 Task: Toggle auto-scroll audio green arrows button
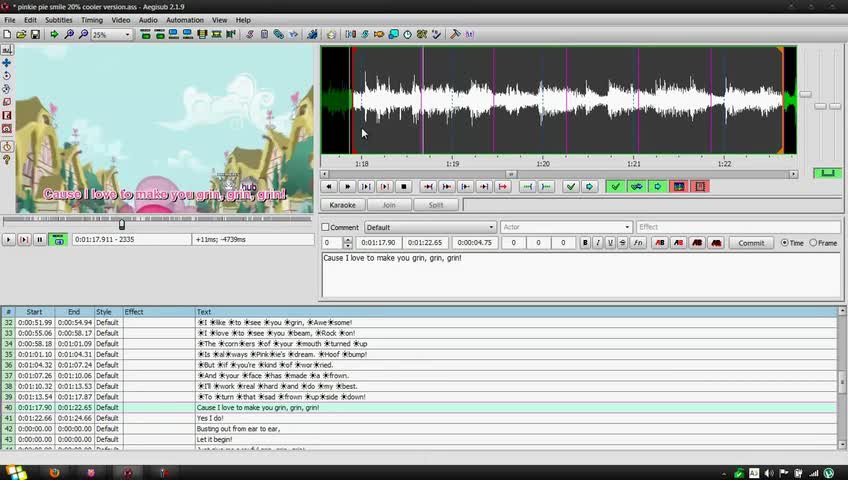coord(637,186)
